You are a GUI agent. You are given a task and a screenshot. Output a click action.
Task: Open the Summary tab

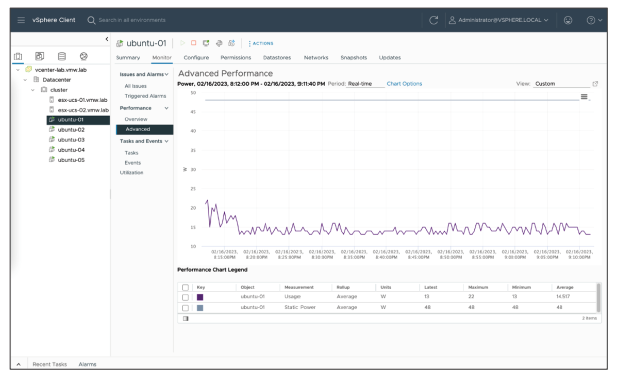(128, 57)
